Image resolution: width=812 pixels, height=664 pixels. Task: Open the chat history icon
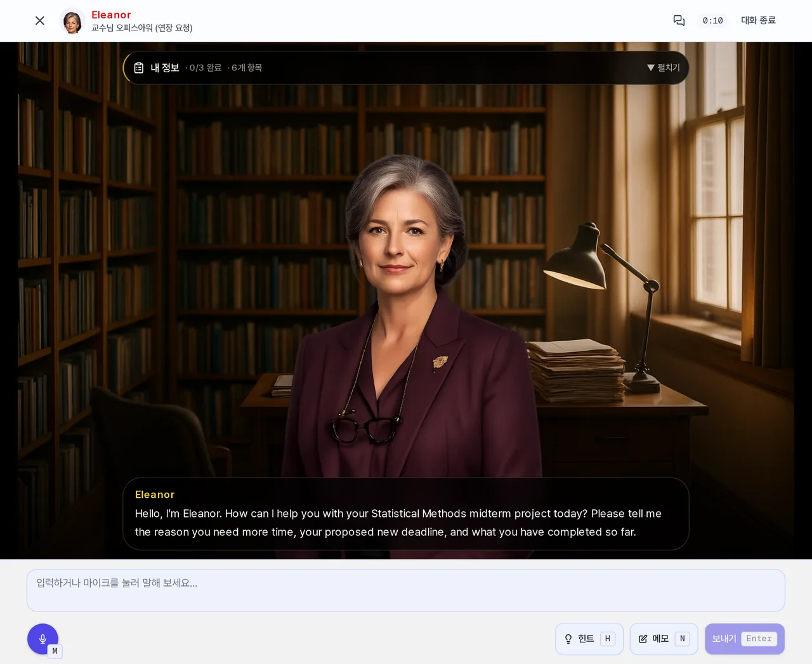(x=679, y=20)
